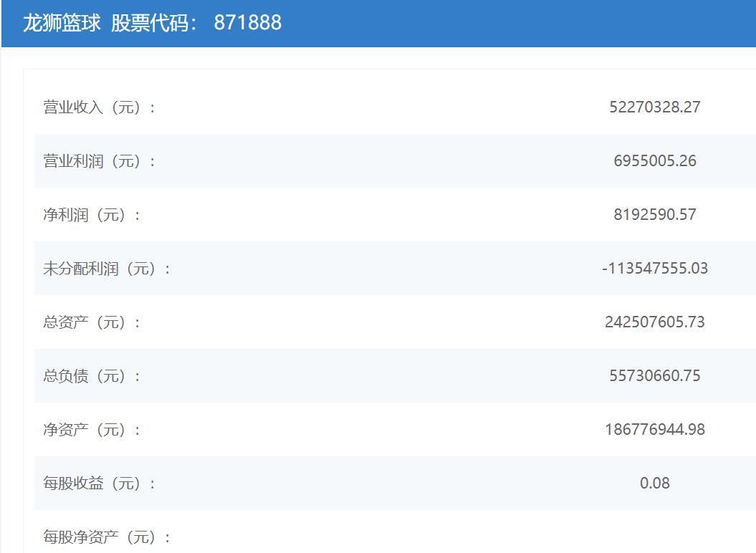
Task: Click the value 186776944.98
Action: click(655, 429)
